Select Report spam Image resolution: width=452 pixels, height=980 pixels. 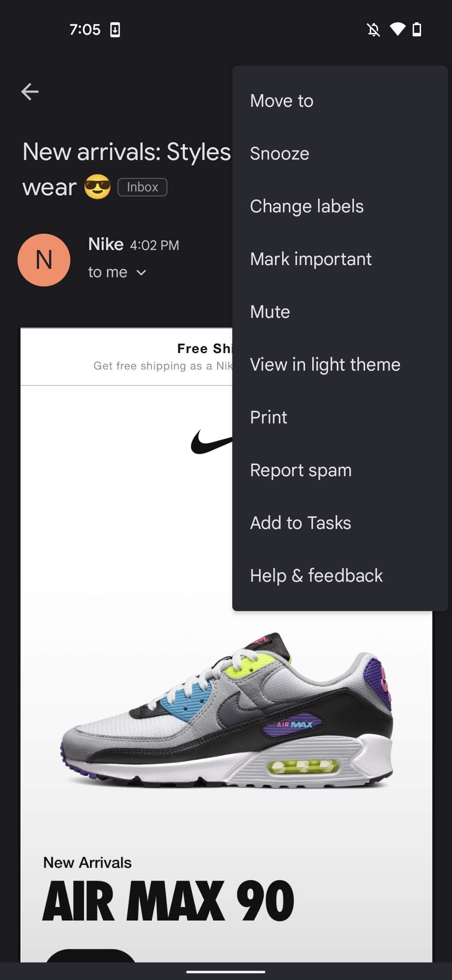340,470
